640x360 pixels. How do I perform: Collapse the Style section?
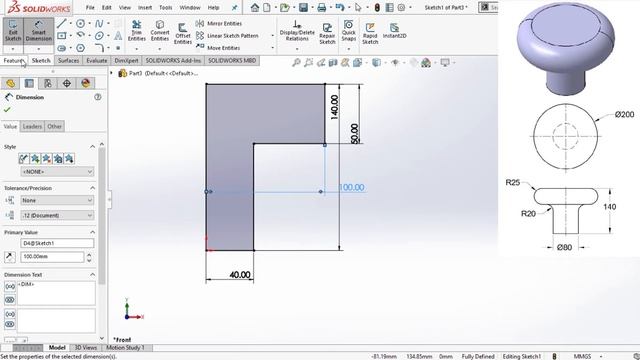point(92,147)
